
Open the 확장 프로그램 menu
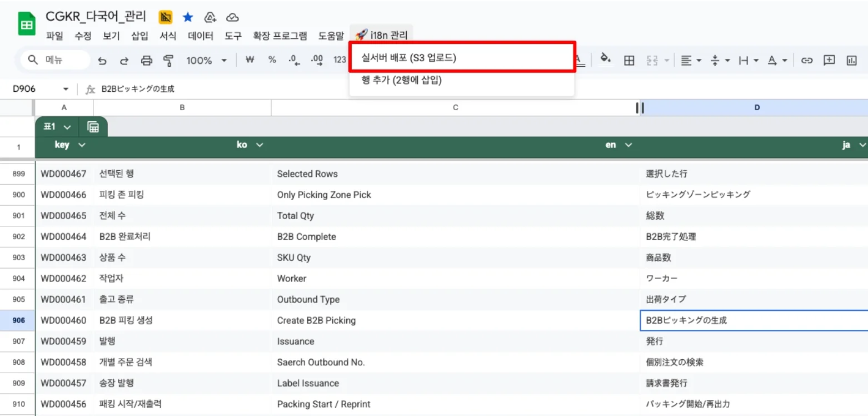280,36
